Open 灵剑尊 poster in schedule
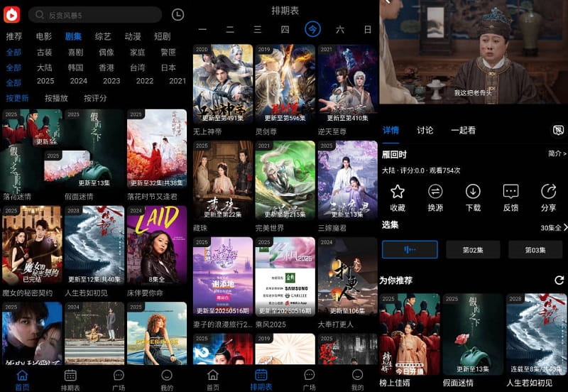 (285, 84)
